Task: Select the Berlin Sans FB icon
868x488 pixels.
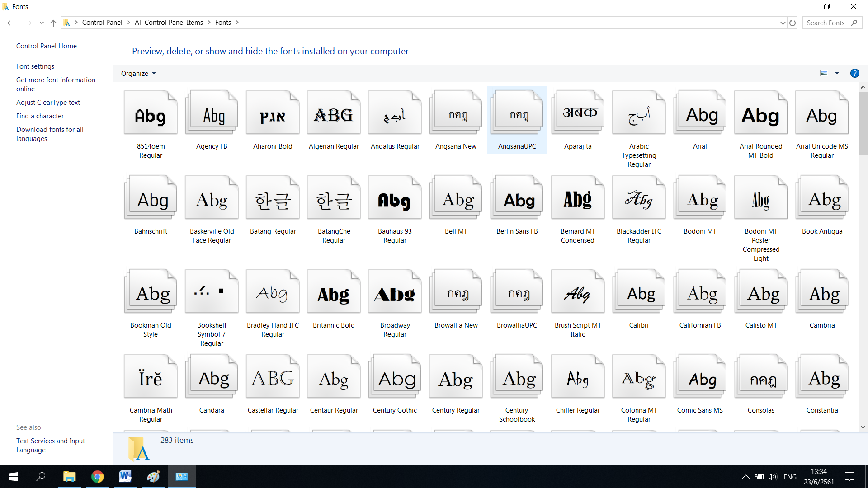Action: [517, 197]
